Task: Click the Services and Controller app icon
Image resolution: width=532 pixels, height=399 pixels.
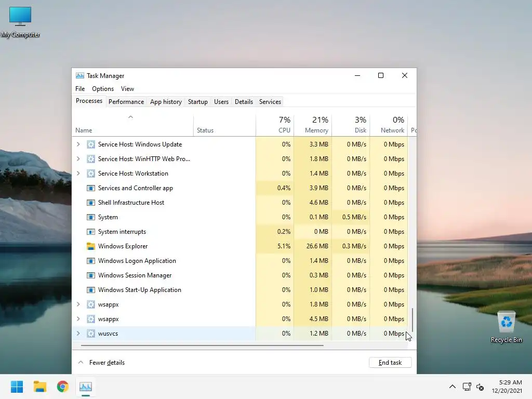Action: pyautogui.click(x=90, y=188)
